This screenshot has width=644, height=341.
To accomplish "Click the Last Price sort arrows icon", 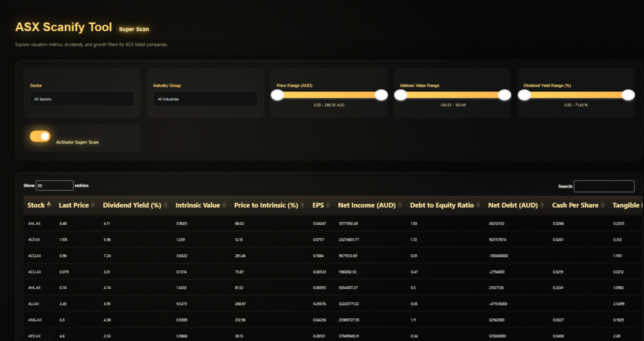I will pos(93,205).
